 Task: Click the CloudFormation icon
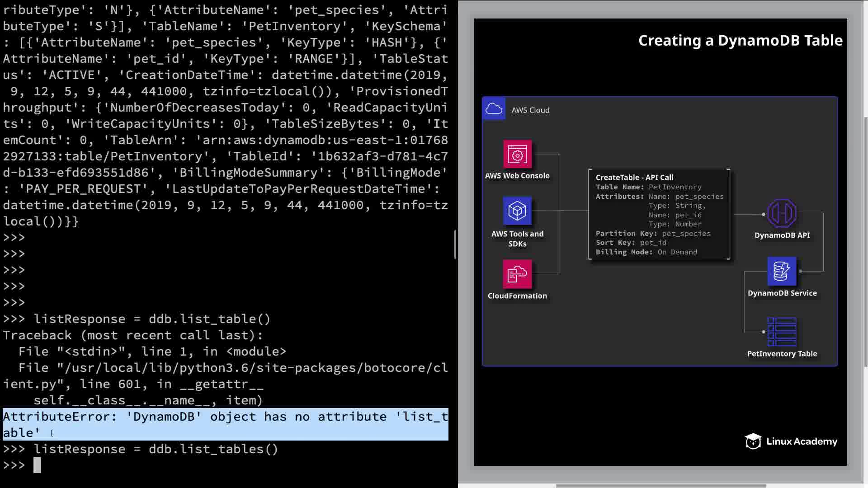[x=517, y=274]
